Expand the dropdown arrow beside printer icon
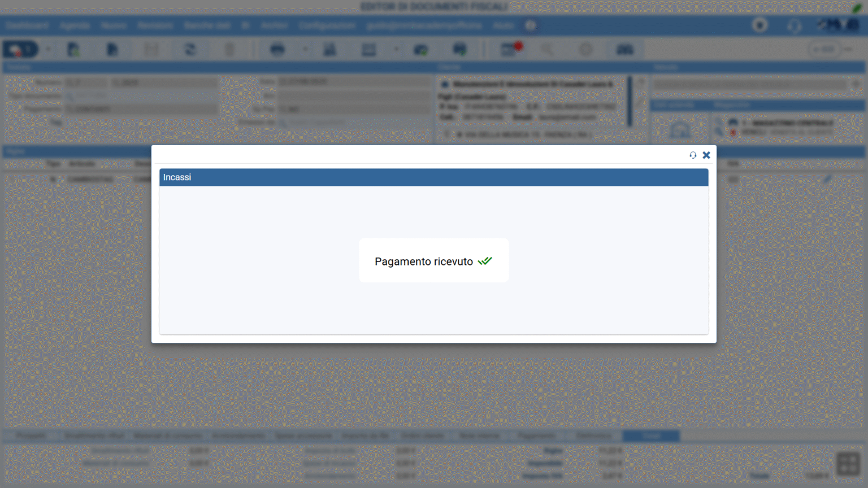The image size is (868, 488). tap(305, 50)
